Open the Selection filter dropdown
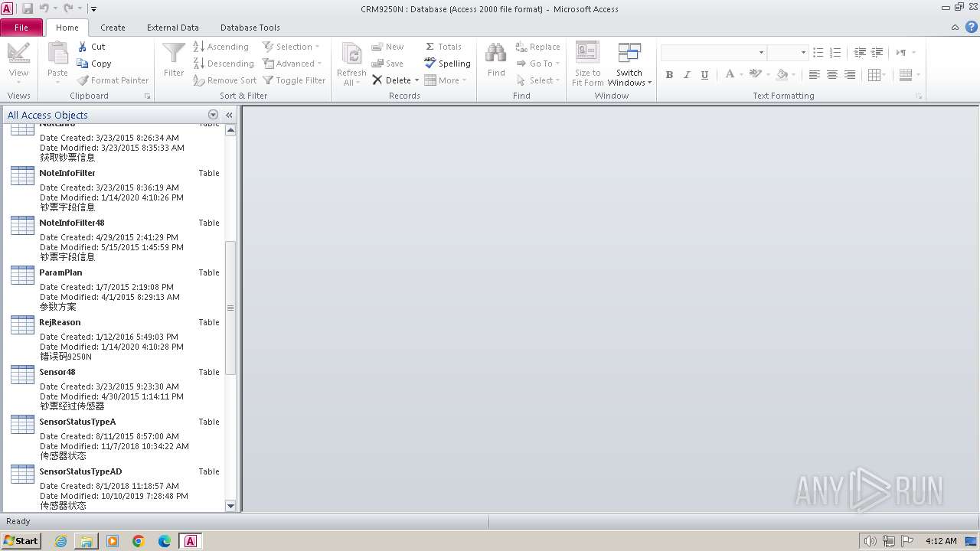The width and height of the screenshot is (980, 551). click(x=291, y=47)
